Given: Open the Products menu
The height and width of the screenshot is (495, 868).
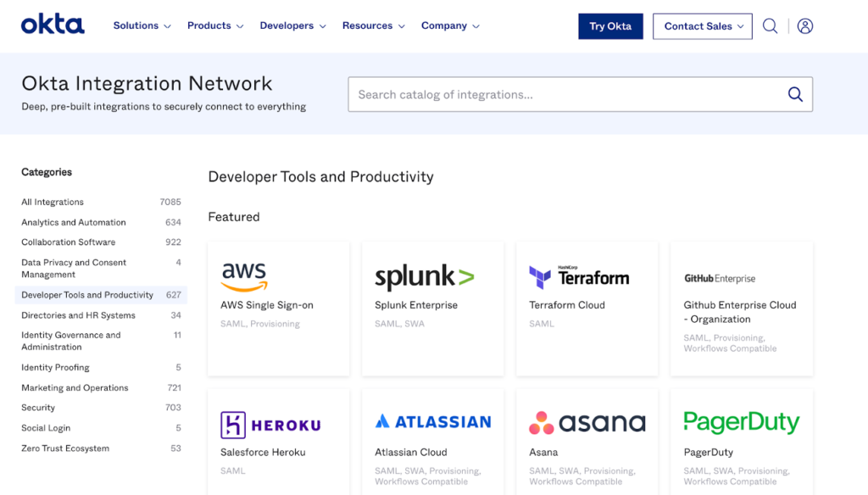Looking at the screenshot, I should pyautogui.click(x=215, y=25).
